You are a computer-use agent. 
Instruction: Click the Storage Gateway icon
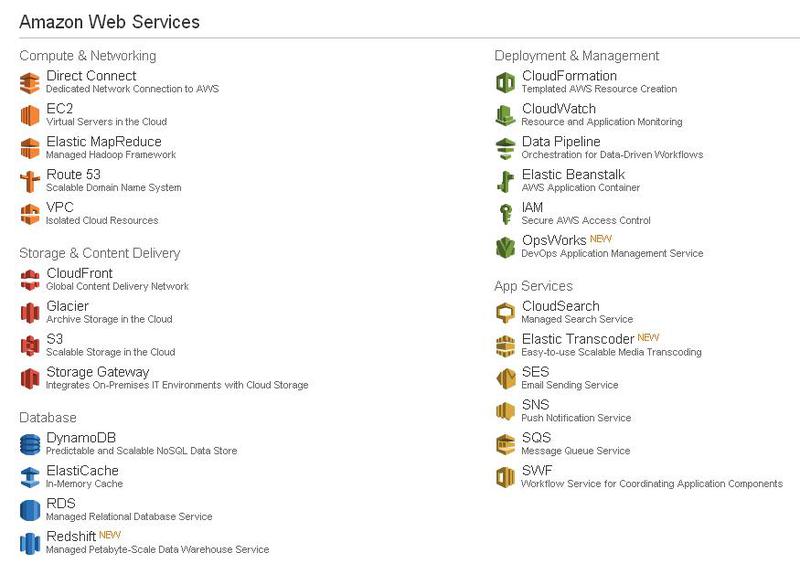pyautogui.click(x=30, y=379)
